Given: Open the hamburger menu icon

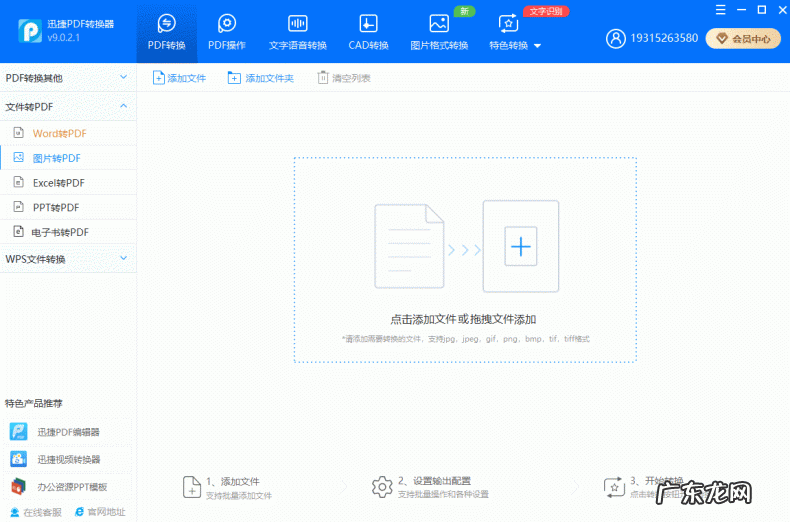Looking at the screenshot, I should point(720,10).
